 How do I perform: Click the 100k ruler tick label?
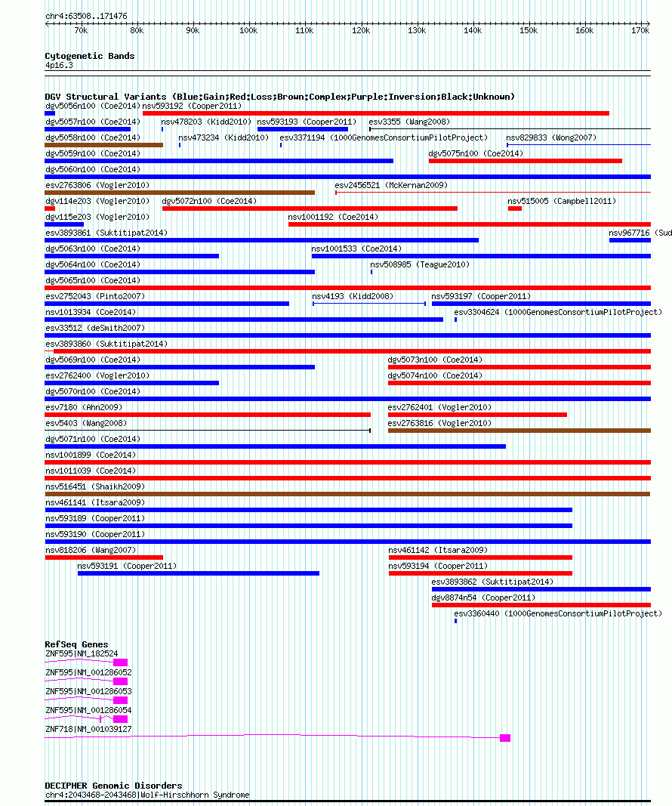[x=248, y=31]
